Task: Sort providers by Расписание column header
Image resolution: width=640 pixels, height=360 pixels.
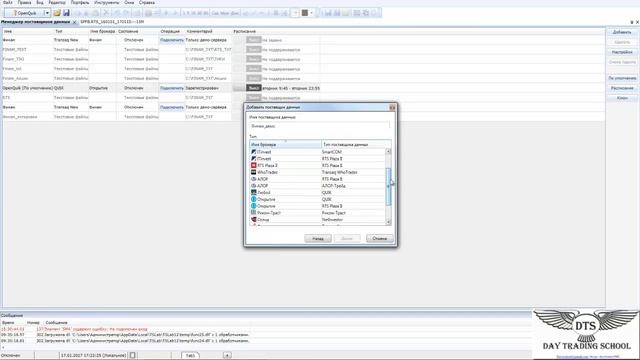Action: (x=244, y=31)
